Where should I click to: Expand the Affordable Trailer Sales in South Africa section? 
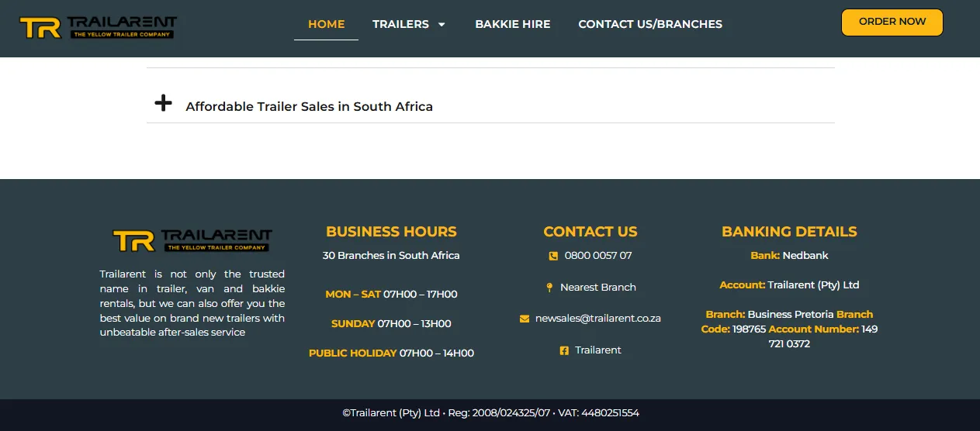tap(309, 106)
